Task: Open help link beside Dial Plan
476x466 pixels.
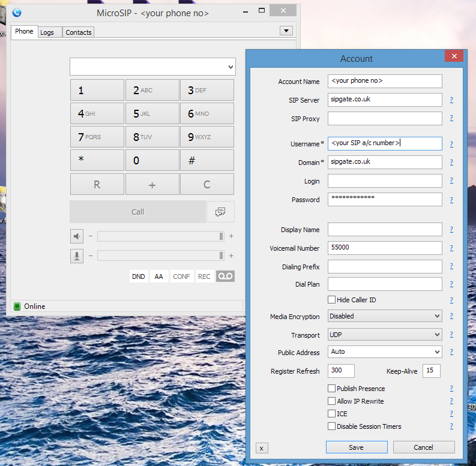Action: pos(451,284)
